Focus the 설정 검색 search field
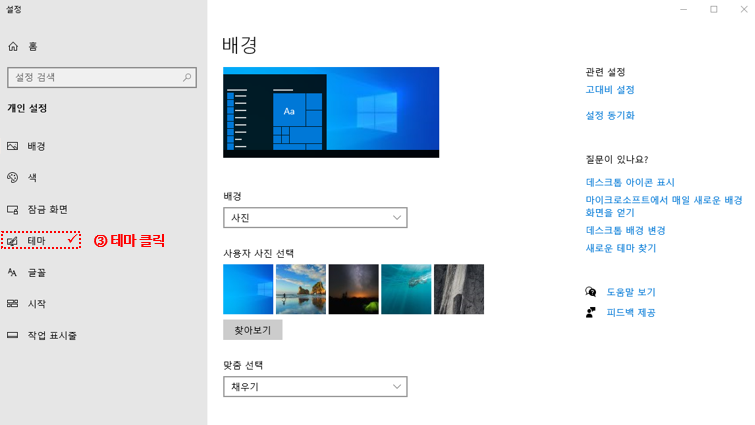Viewport: 755px width, 425px height. 102,77
